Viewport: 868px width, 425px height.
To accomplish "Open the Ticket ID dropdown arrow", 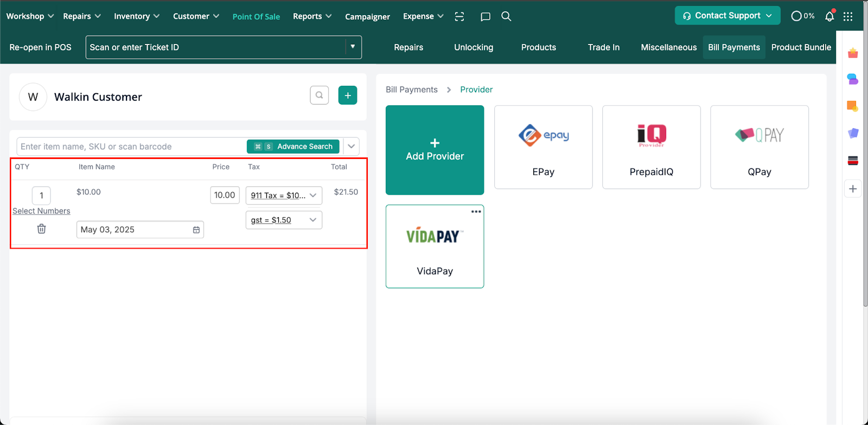I will click(353, 47).
